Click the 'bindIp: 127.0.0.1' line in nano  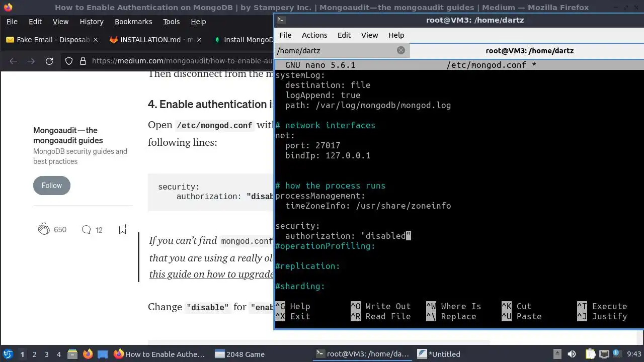click(328, 155)
